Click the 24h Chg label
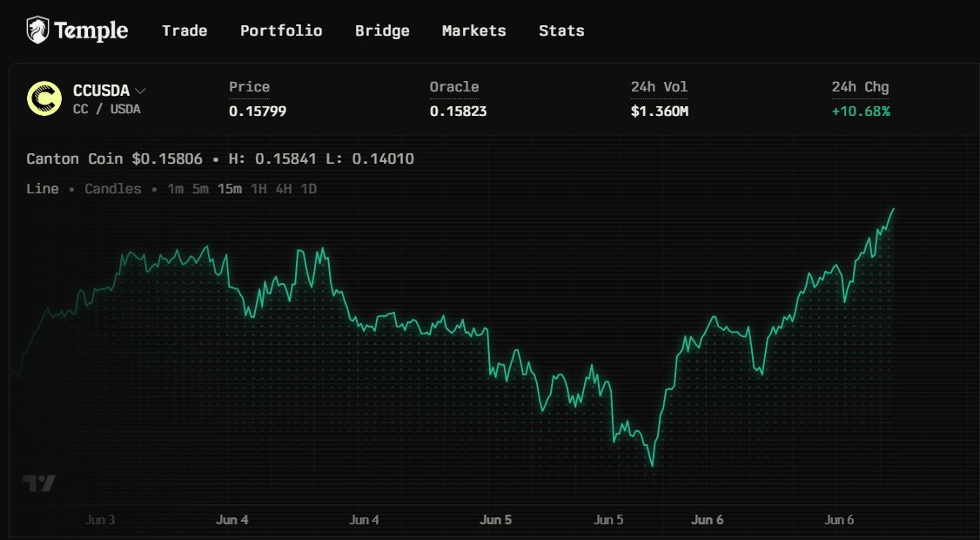 point(860,87)
